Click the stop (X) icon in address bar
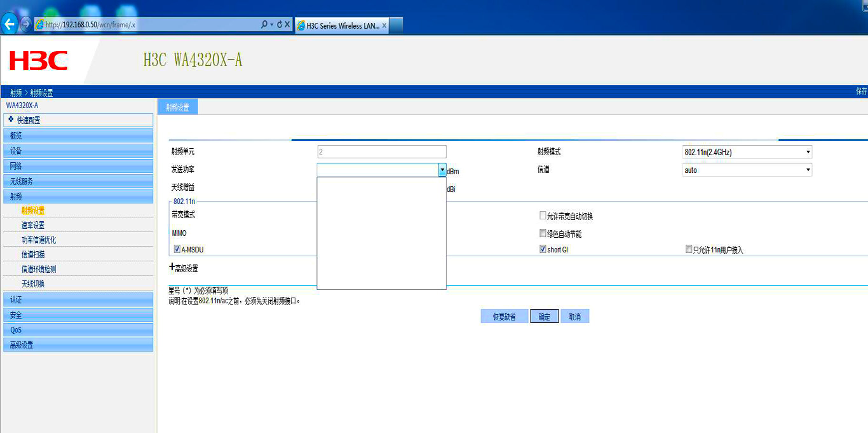The image size is (868, 433). pyautogui.click(x=287, y=25)
